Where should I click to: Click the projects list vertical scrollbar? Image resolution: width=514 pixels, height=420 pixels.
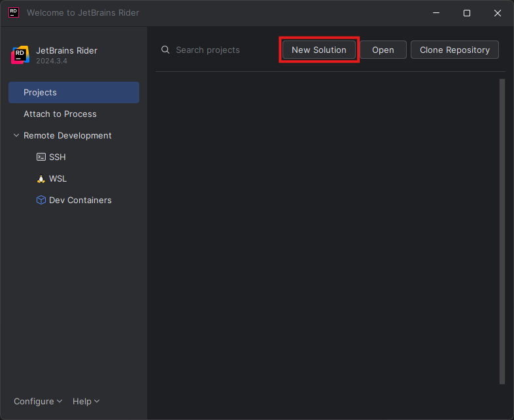[502, 231]
